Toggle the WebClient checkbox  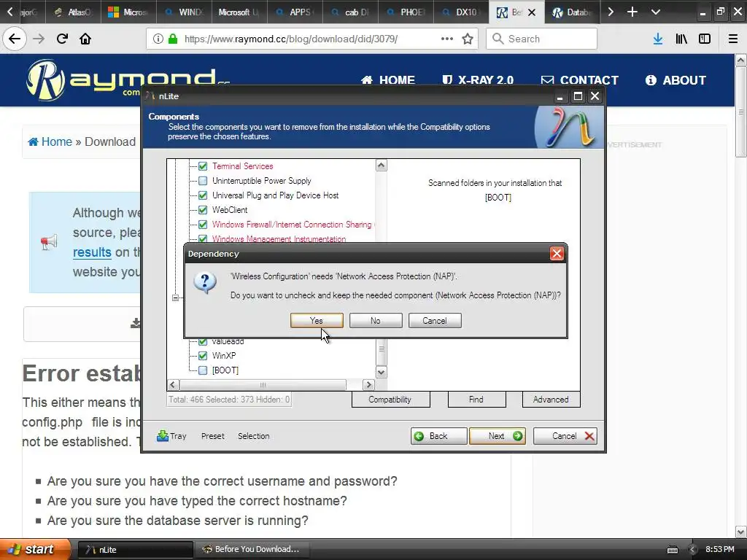click(x=203, y=210)
